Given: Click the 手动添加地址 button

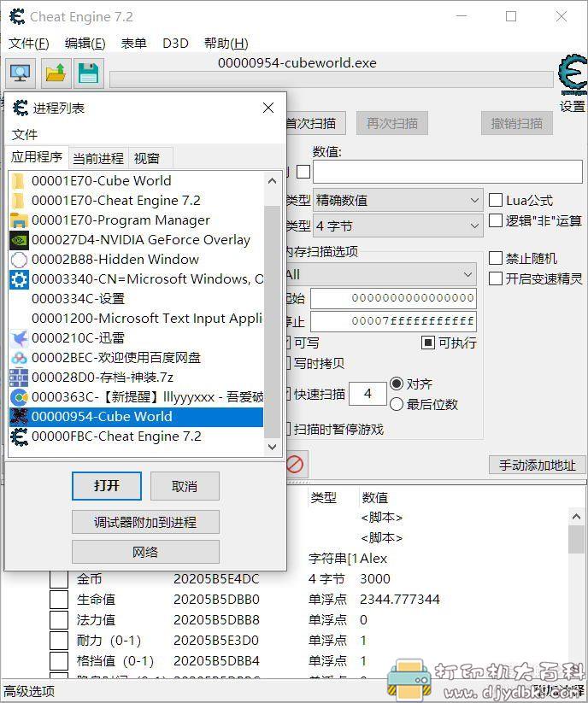Looking at the screenshot, I should pyautogui.click(x=538, y=465).
